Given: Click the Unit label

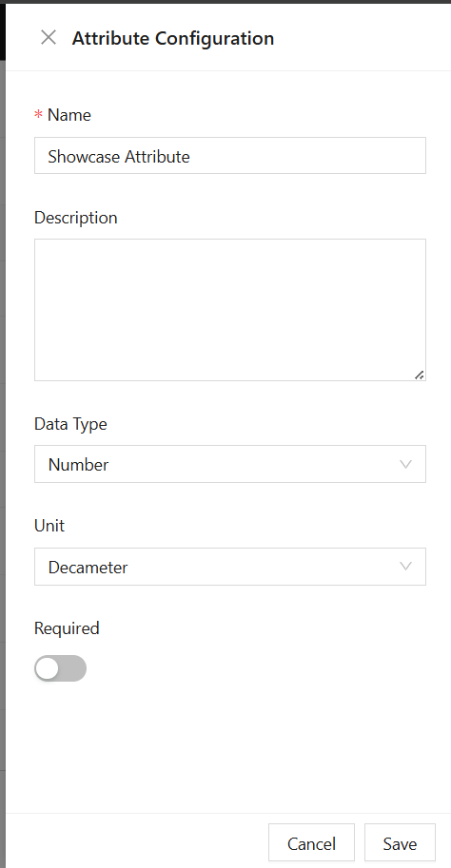Looking at the screenshot, I should tap(49, 526).
